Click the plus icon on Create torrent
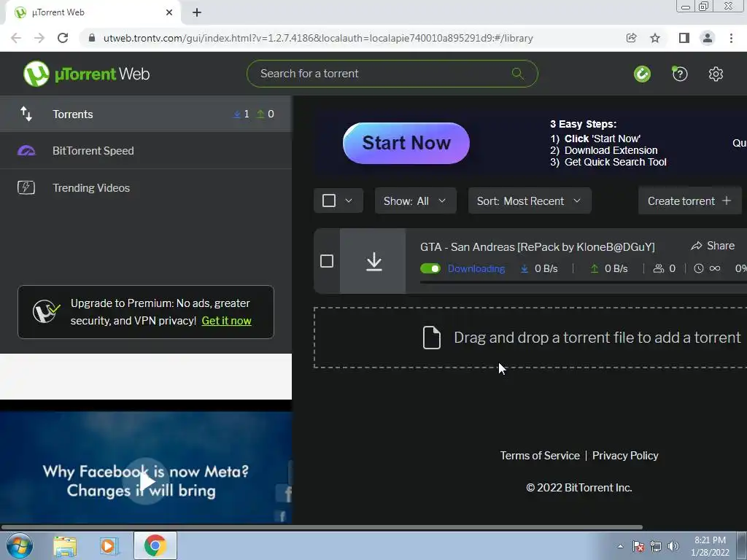Screen dimensions: 747x560 tap(727, 201)
